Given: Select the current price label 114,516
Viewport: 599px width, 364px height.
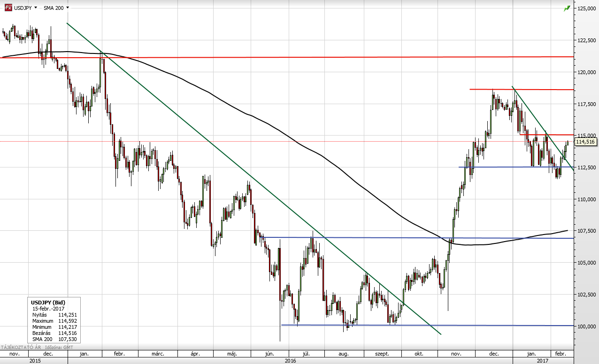Looking at the screenshot, I should (585, 141).
